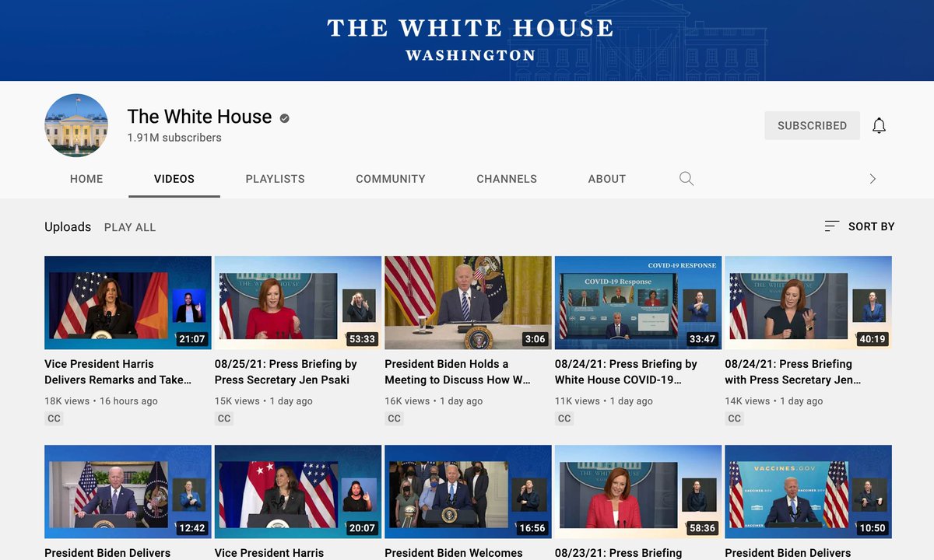Click the Uploads heading
This screenshot has height=560, width=934.
[x=68, y=227]
